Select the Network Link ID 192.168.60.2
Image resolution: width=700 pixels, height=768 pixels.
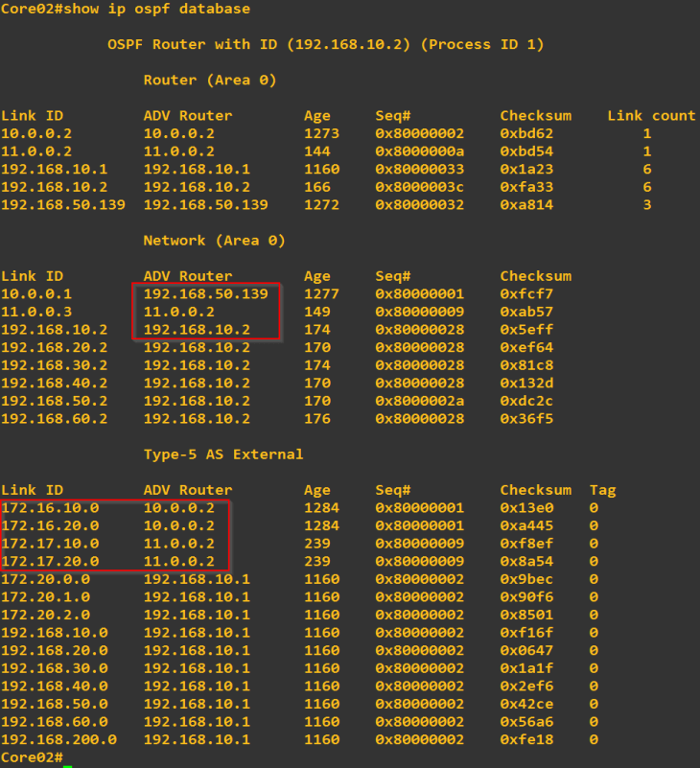coord(54,418)
